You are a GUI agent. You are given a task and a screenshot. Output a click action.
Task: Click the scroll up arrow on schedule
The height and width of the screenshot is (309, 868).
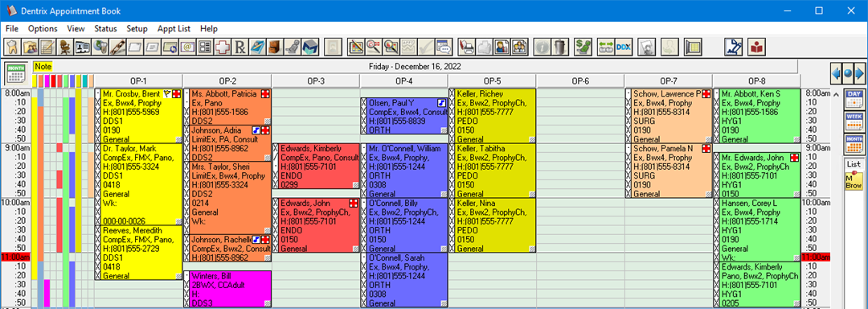[836, 93]
